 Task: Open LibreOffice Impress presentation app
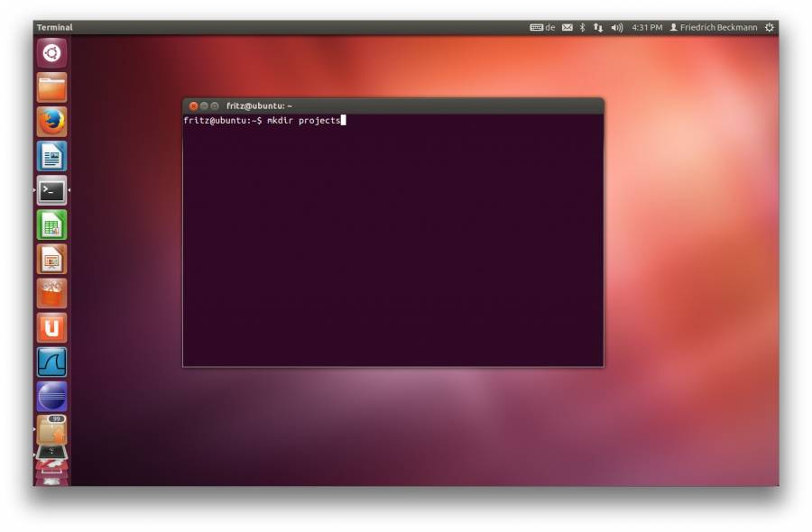pos(51,259)
